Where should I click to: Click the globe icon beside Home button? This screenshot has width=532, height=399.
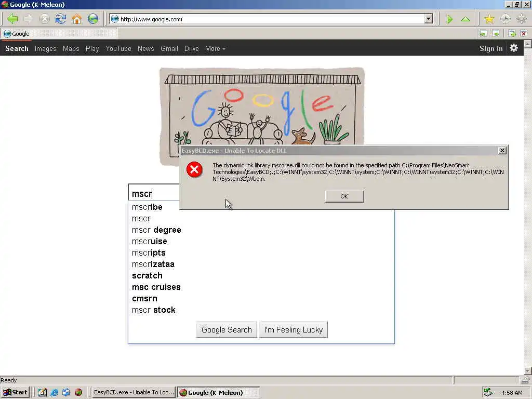pyautogui.click(x=92, y=19)
